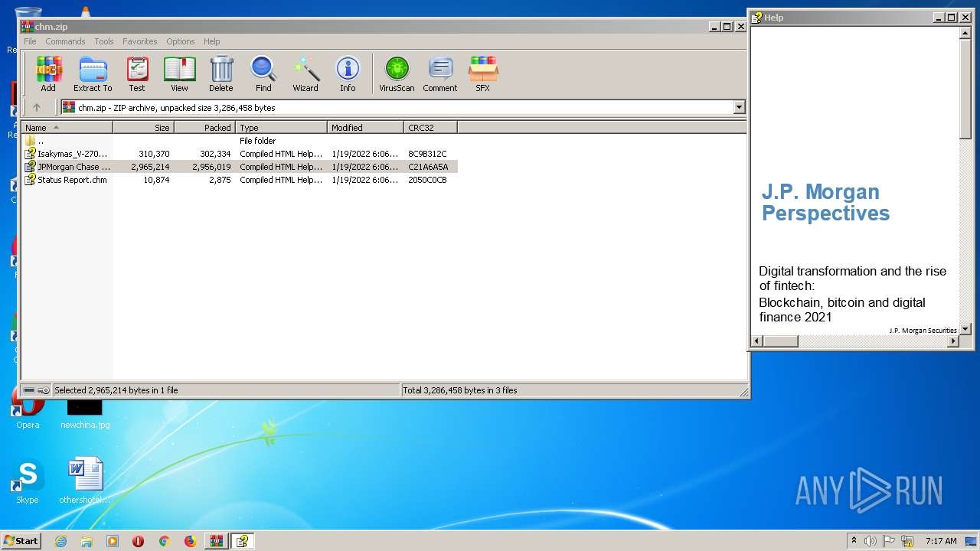The image size is (980, 551).
Task: Click Help window scroll right arrow
Action: [x=953, y=341]
